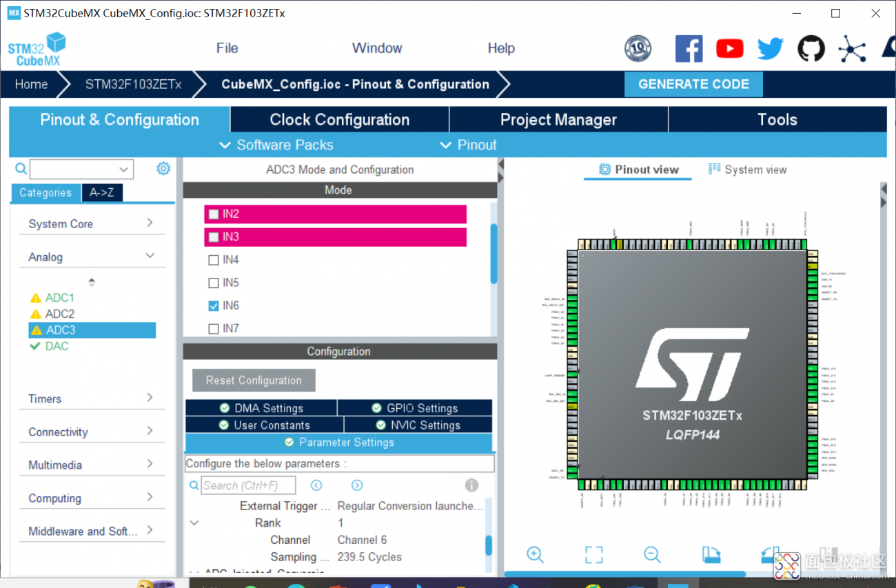Click the STM32CubeMX logo
This screenshot has width=896, height=588.
point(37,49)
